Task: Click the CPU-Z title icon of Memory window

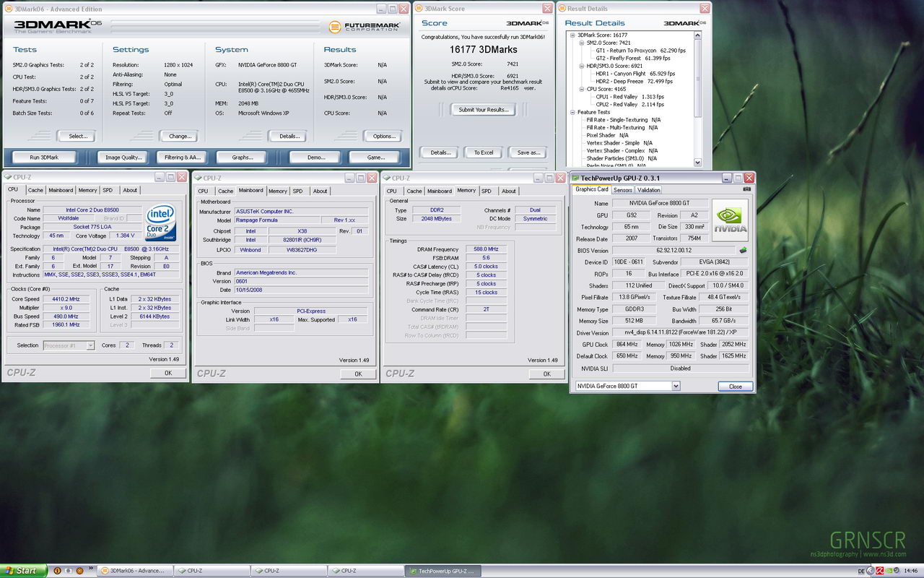Action: coord(388,178)
